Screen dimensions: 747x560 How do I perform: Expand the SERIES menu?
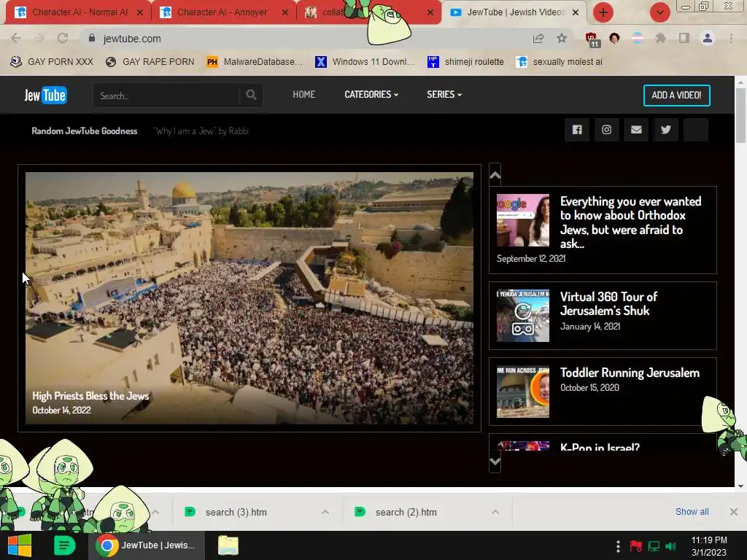click(444, 95)
